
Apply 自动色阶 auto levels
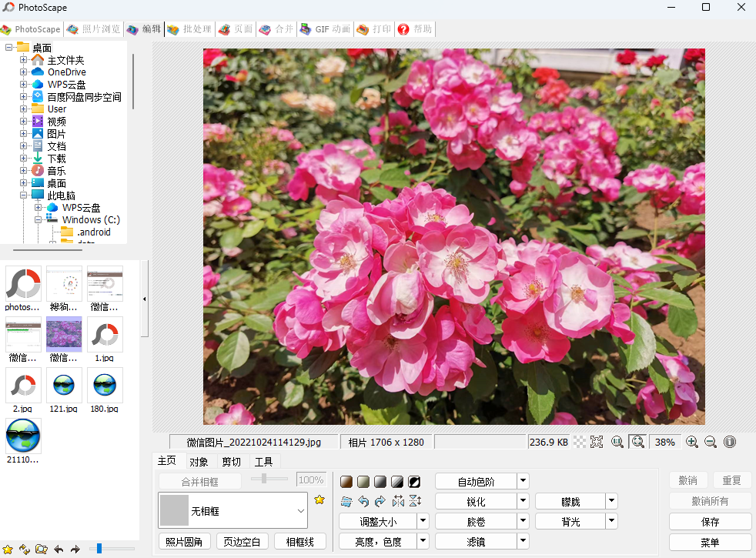coord(476,480)
